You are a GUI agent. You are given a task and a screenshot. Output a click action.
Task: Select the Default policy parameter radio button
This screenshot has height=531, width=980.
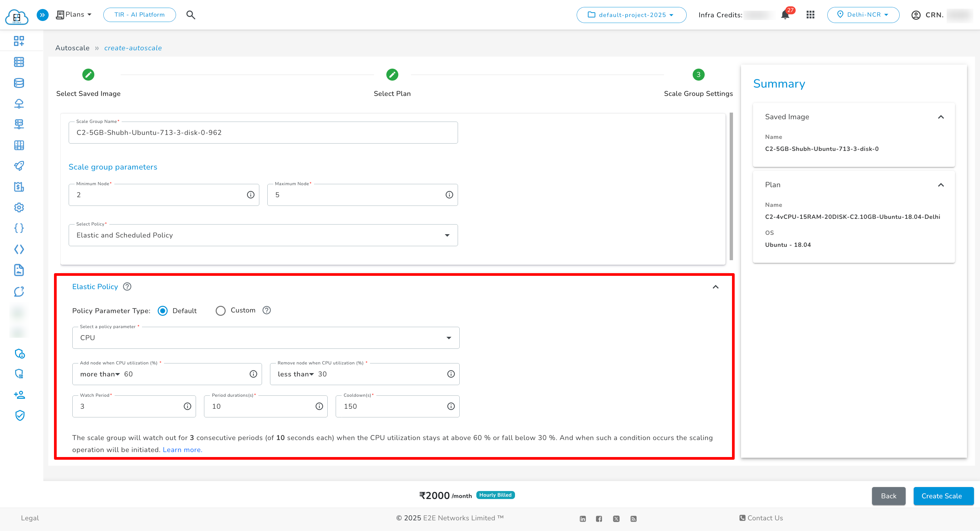[163, 310]
